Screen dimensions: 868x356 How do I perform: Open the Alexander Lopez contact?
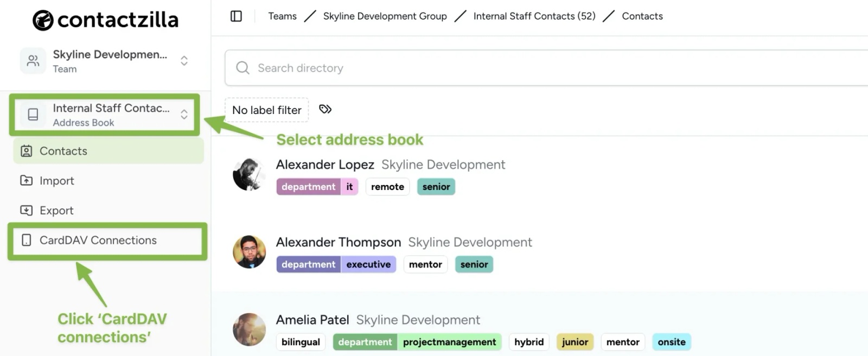[325, 164]
